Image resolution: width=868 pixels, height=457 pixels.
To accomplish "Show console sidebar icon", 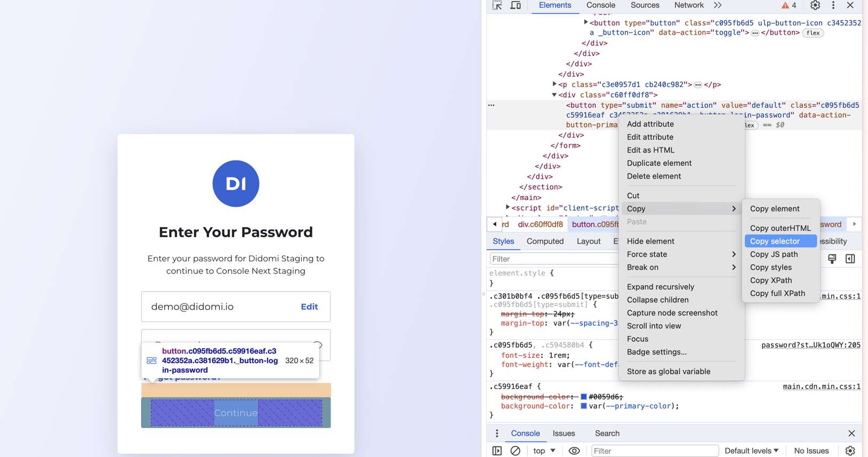I will [x=497, y=451].
